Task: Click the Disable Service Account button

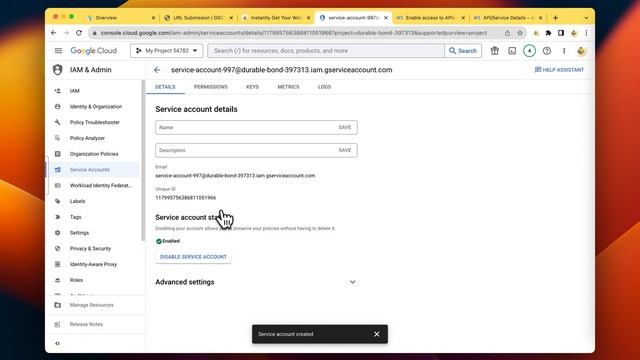Action: [193, 257]
